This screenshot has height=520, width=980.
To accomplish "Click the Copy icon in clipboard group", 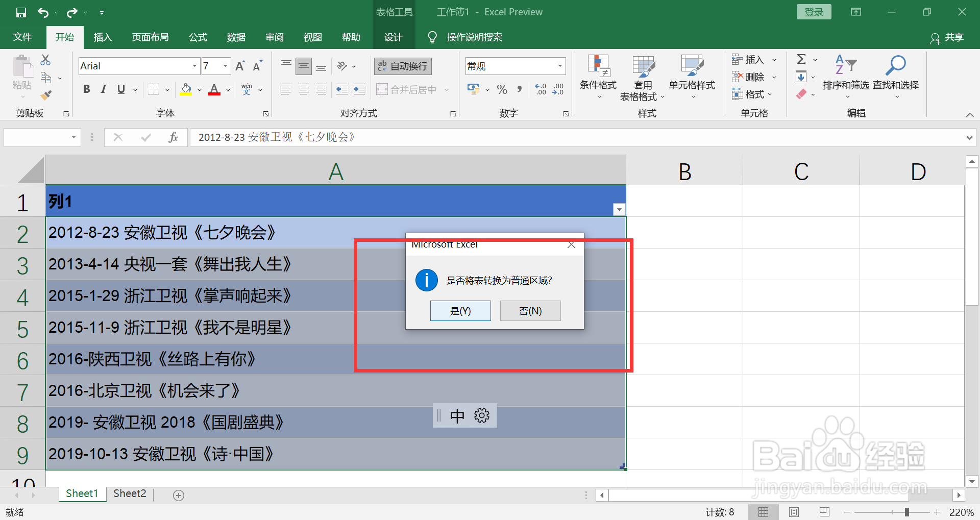I will (46, 78).
